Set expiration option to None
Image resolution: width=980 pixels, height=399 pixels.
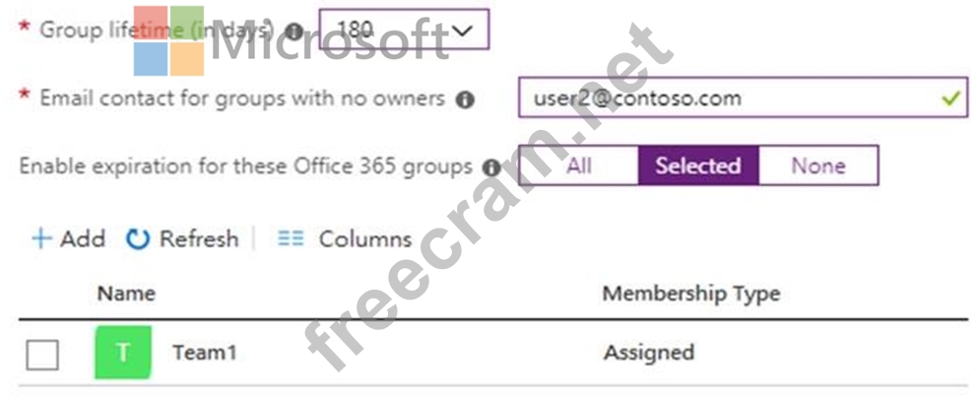[818, 166]
